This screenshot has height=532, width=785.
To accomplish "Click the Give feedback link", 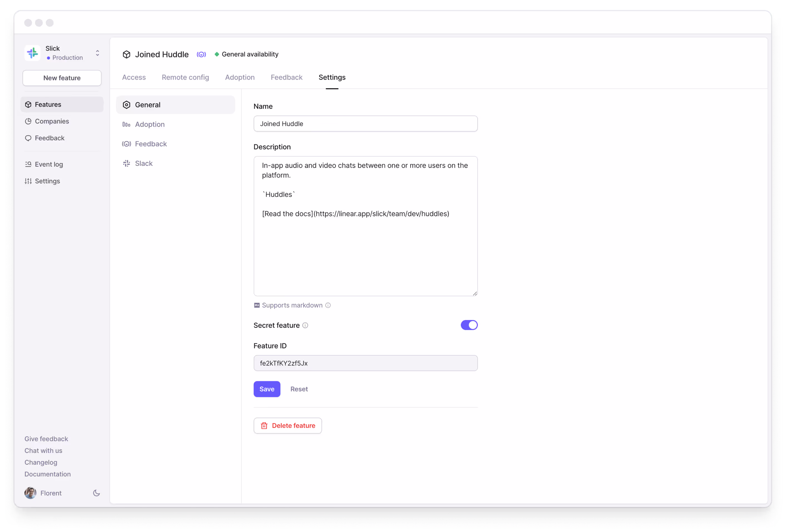I will click(x=46, y=439).
